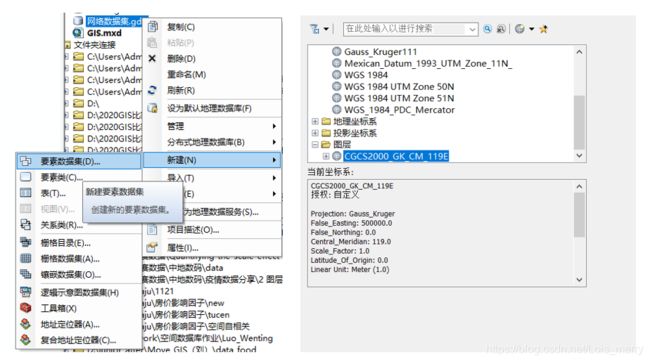
Task: Click the coordinate tree scrollbar down arrow
Action: 579,155
